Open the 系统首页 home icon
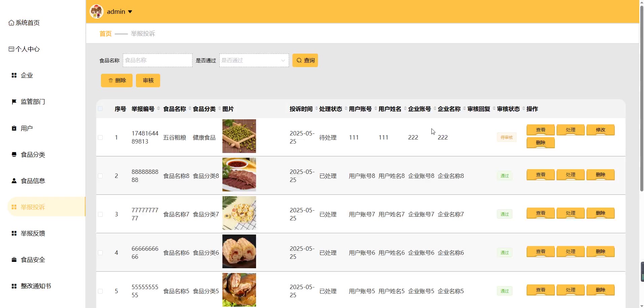644x308 pixels. click(11, 23)
